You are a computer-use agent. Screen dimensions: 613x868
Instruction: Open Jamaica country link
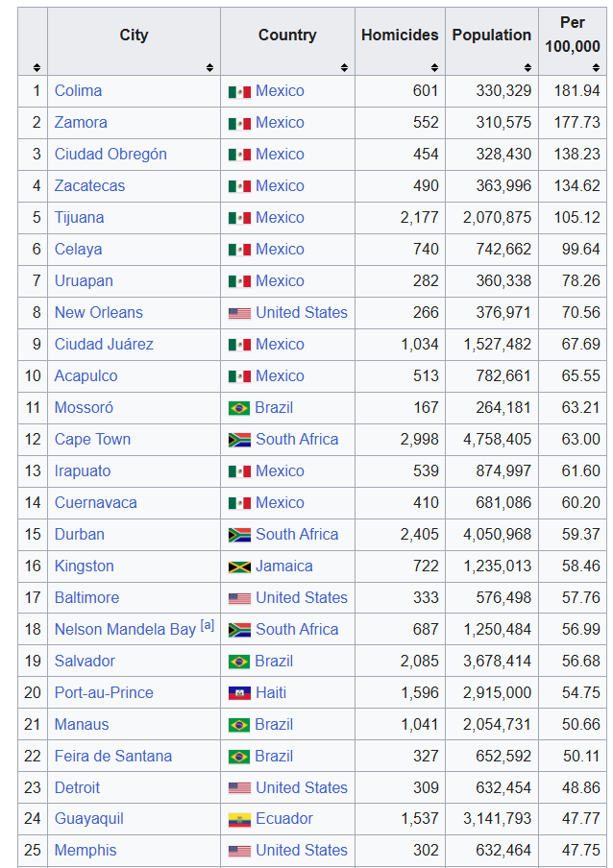(284, 567)
